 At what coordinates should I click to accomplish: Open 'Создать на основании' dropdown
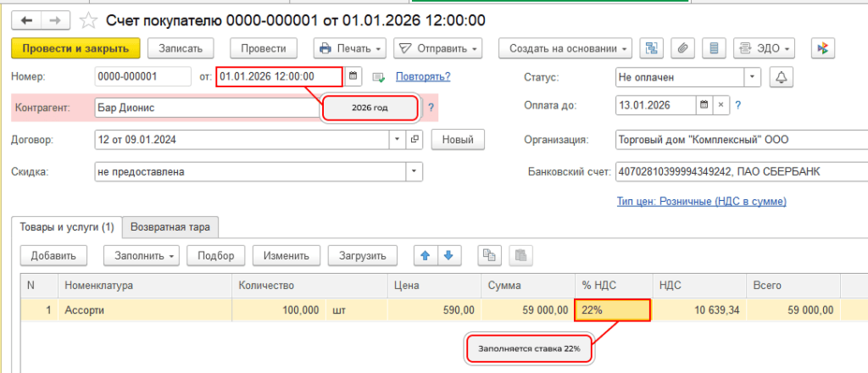coord(565,48)
